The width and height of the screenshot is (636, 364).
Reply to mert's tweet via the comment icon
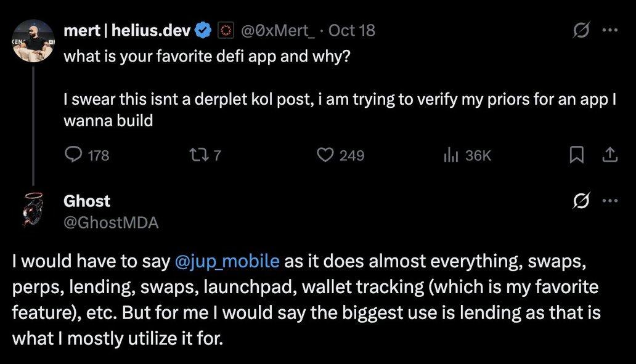coord(73,155)
